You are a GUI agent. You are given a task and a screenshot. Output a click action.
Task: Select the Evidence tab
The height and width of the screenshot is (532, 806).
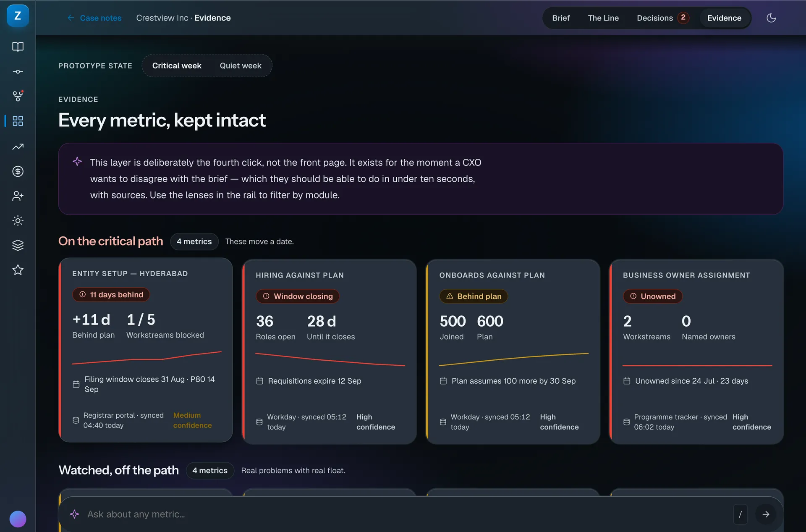click(x=724, y=18)
